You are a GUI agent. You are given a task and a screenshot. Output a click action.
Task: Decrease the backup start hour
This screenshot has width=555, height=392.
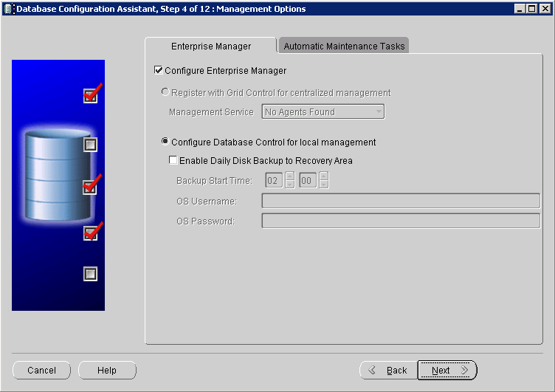[290, 185]
